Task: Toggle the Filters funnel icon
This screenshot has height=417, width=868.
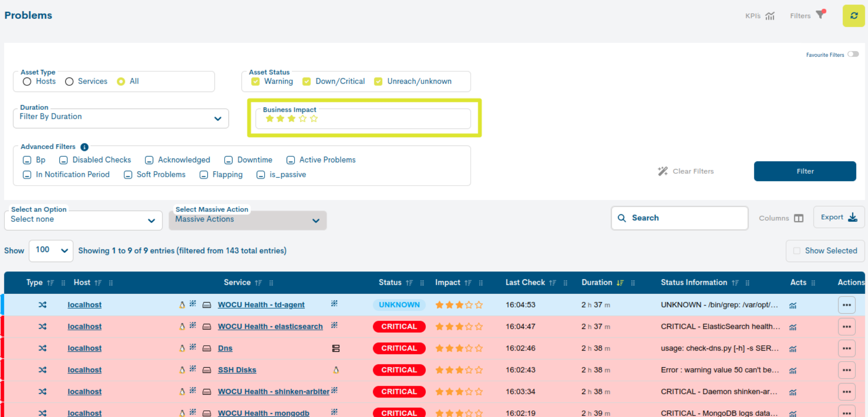Action: pyautogui.click(x=820, y=14)
